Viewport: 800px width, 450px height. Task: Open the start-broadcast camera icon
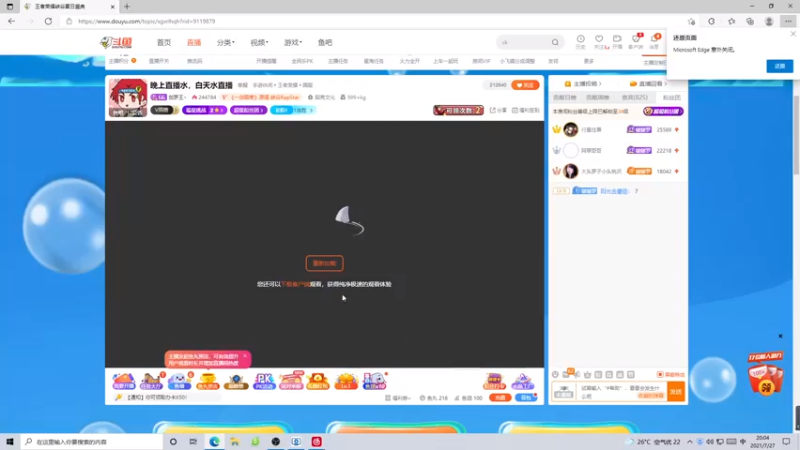click(x=617, y=41)
